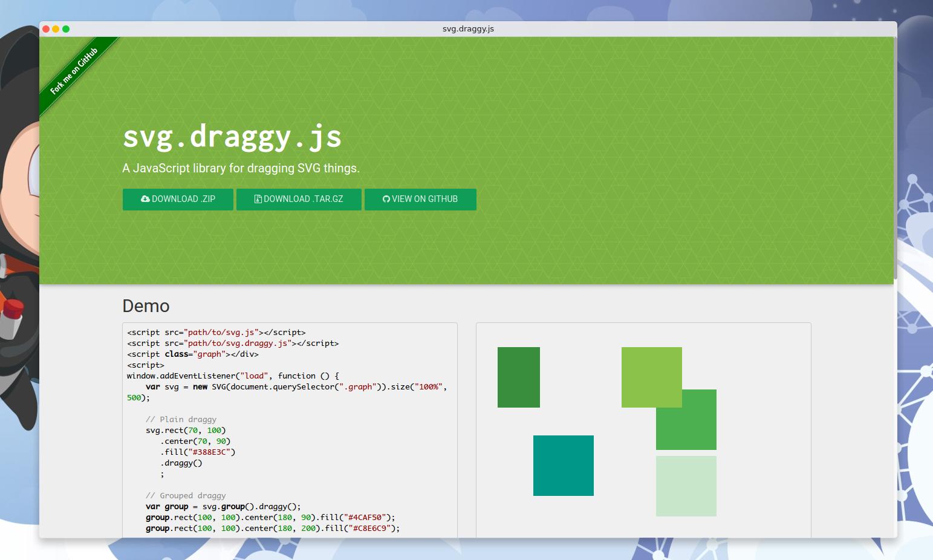Click the teal draggable square in the demo
This screenshot has height=560, width=933.
[564, 466]
